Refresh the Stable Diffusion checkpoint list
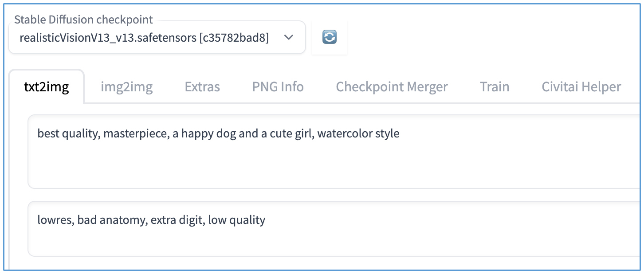This screenshot has width=644, height=274. click(x=329, y=37)
